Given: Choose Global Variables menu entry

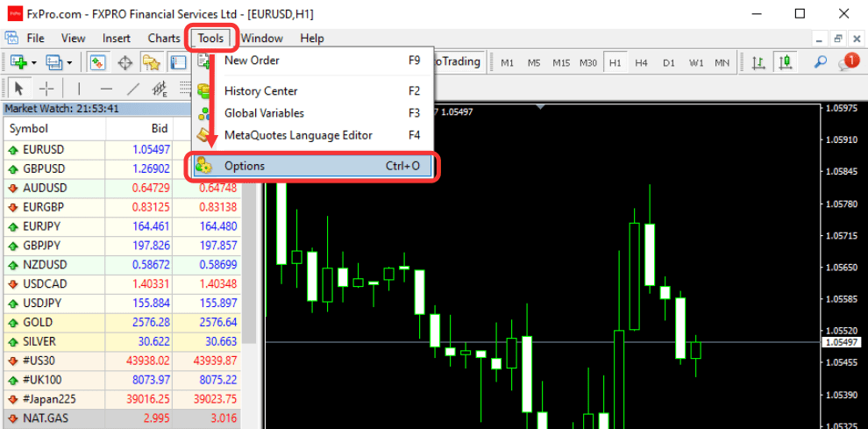Looking at the screenshot, I should point(313,113).
